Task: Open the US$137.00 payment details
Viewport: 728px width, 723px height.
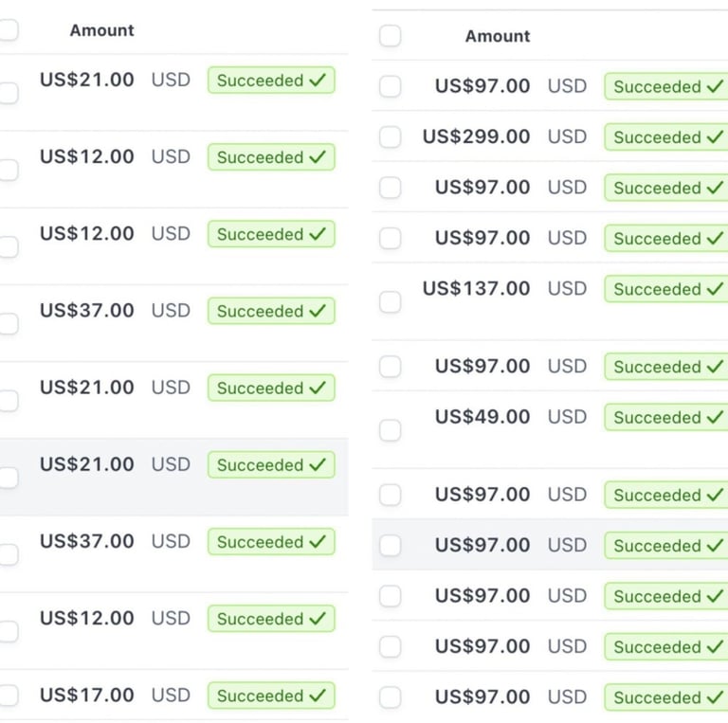Action: tap(476, 288)
